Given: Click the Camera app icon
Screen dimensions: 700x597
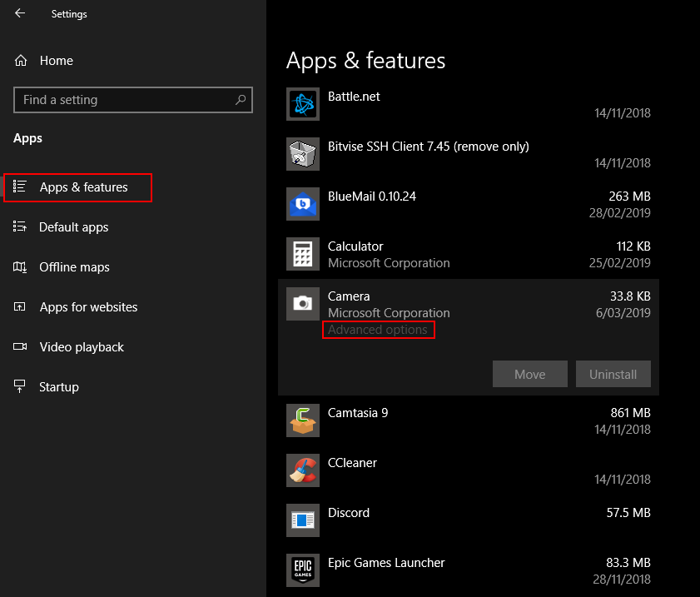Looking at the screenshot, I should click(x=303, y=304).
